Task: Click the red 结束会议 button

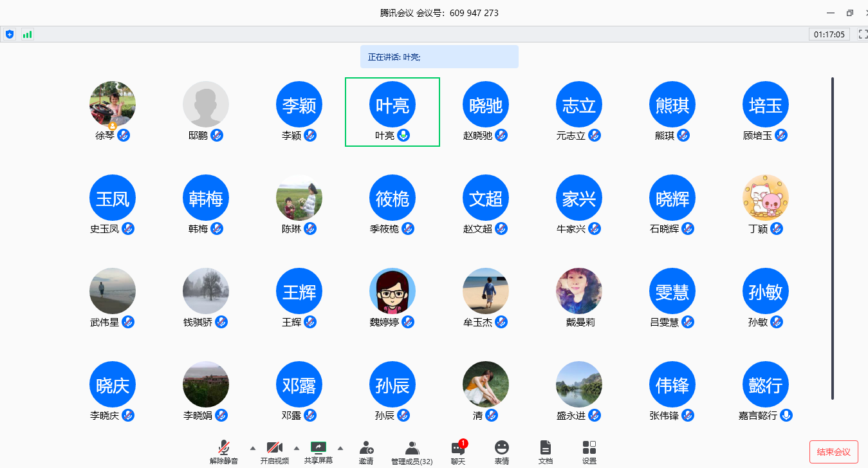Action: tap(833, 452)
